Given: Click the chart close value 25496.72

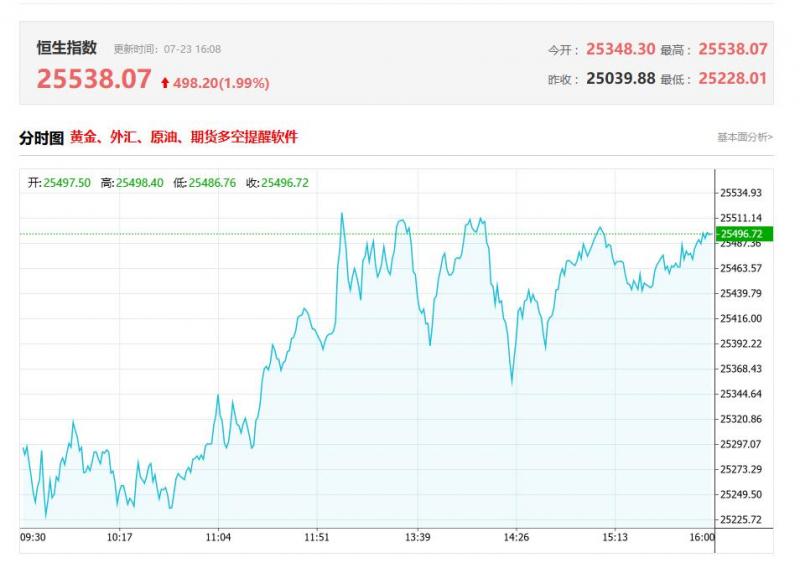Looking at the screenshot, I should tap(285, 183).
